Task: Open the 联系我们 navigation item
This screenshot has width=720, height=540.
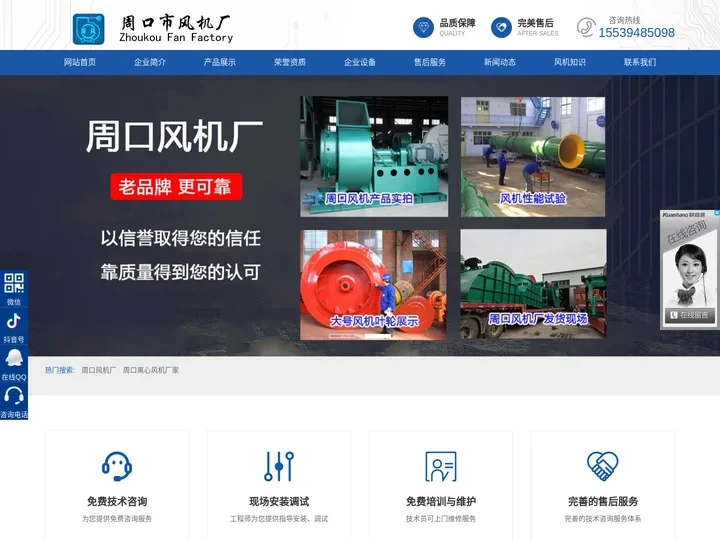Action: tap(640, 62)
